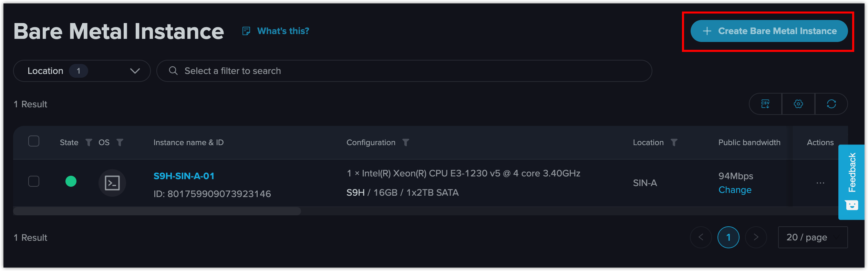
Task: Export the list with the CSV icon
Action: [765, 104]
